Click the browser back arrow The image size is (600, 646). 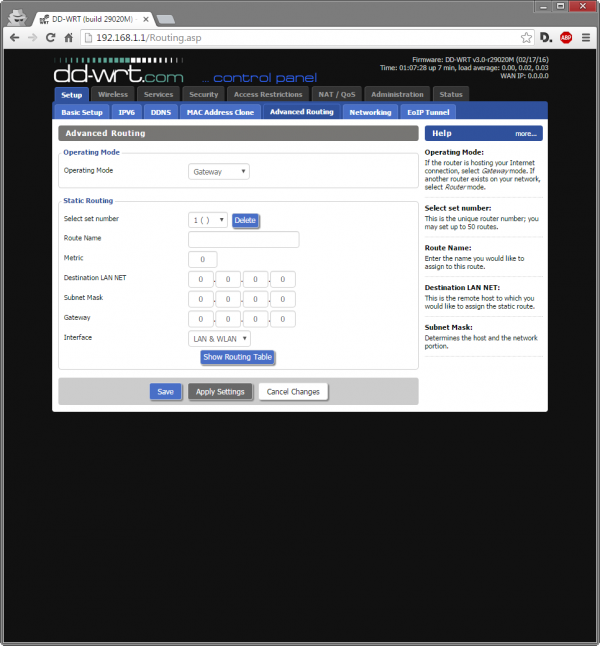[14, 37]
